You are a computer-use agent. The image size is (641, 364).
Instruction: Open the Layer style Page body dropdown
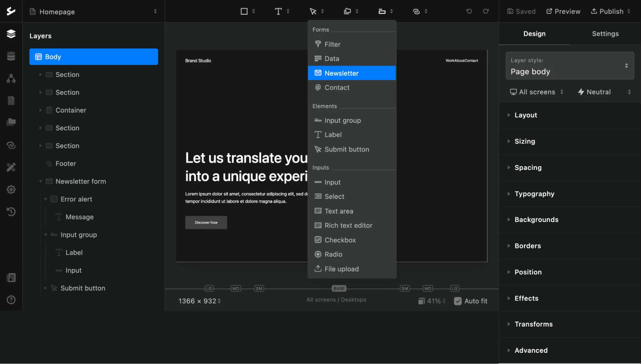[x=569, y=66]
